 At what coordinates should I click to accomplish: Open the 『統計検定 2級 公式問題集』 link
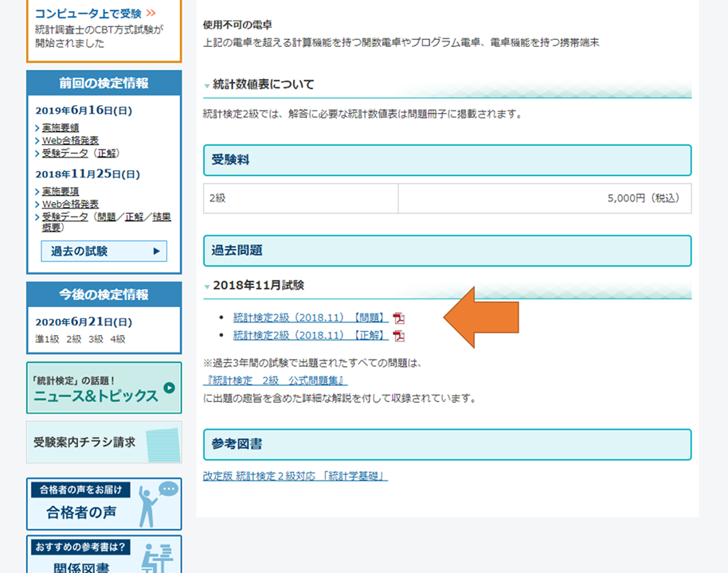(x=275, y=380)
